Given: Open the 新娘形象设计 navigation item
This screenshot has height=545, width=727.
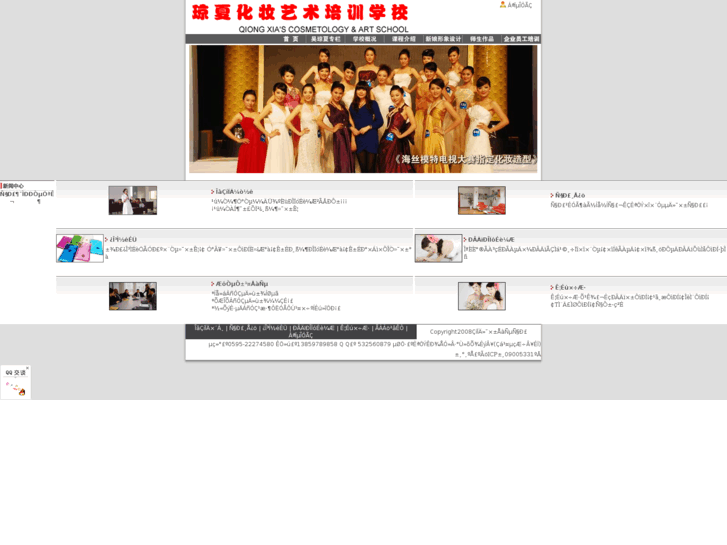Looking at the screenshot, I should coord(443,39).
